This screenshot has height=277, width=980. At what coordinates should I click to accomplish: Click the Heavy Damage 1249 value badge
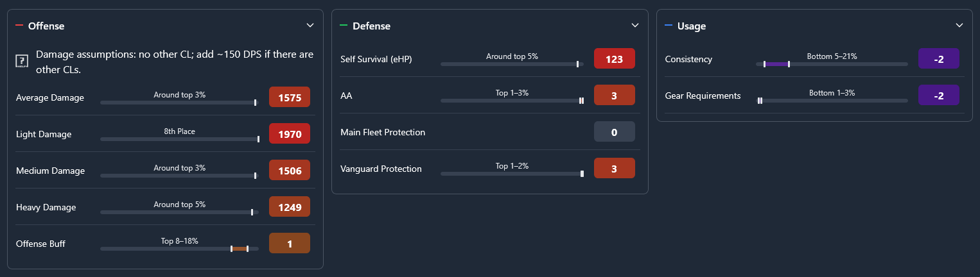pos(290,207)
